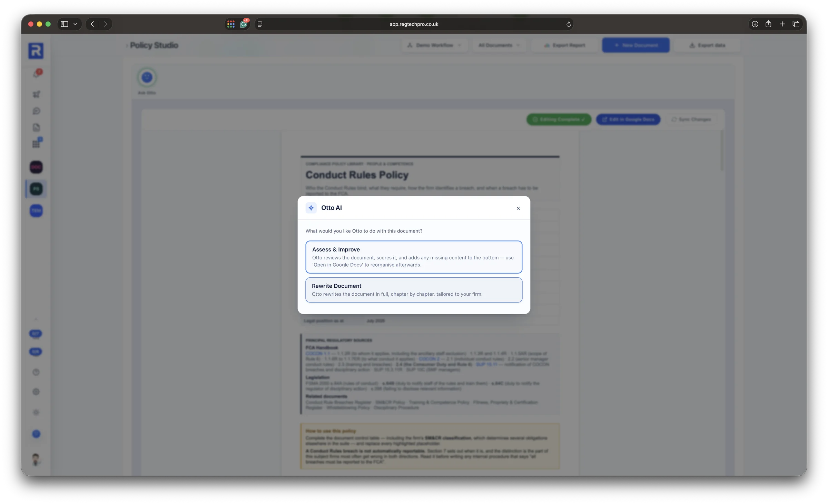Choose the Assess & Improve option
This screenshot has width=828, height=504.
point(414,257)
